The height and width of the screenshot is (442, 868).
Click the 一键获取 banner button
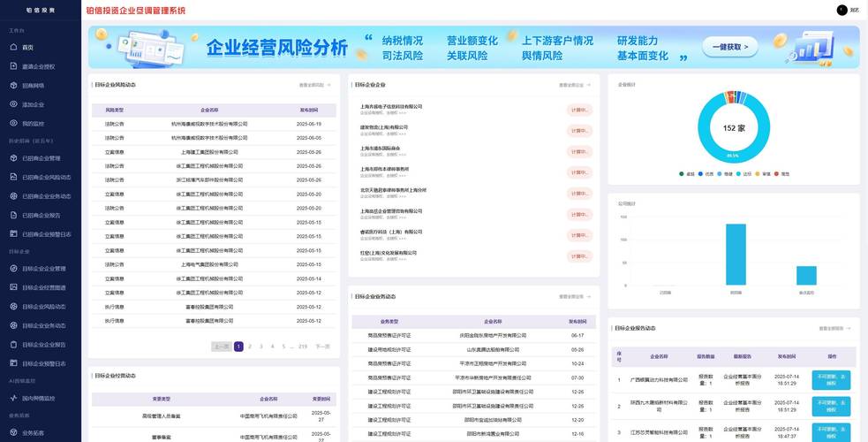(730, 47)
